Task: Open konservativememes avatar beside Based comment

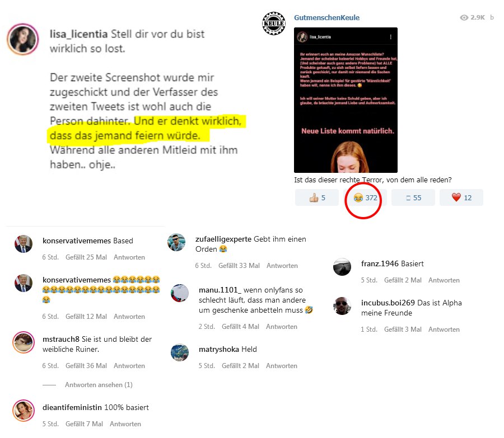Action: (x=24, y=244)
